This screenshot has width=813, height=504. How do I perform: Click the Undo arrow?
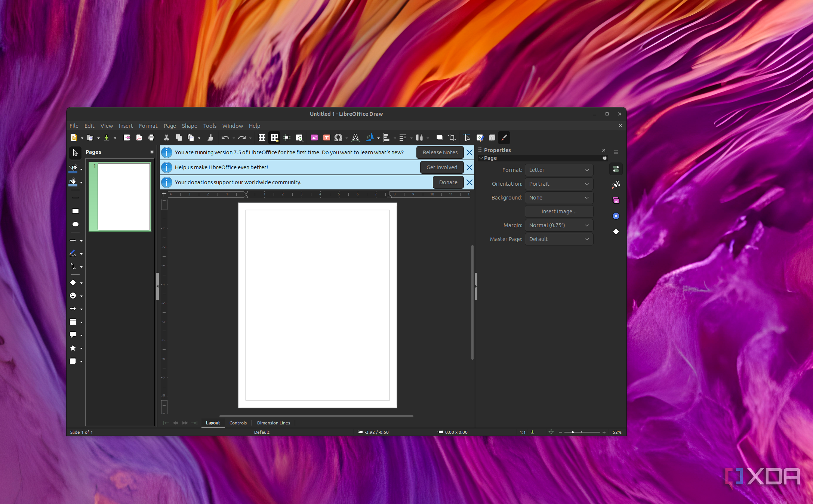point(225,138)
